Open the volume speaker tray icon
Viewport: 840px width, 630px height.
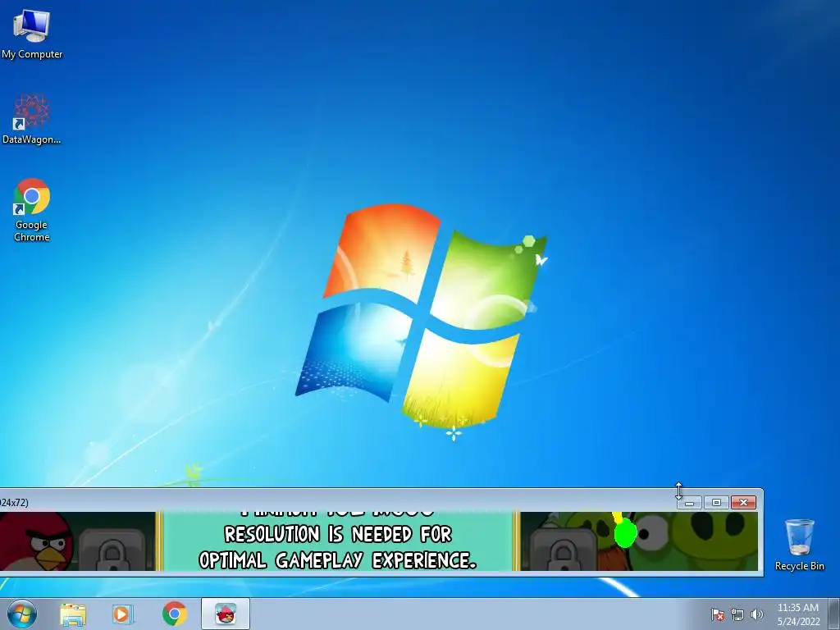(756, 614)
